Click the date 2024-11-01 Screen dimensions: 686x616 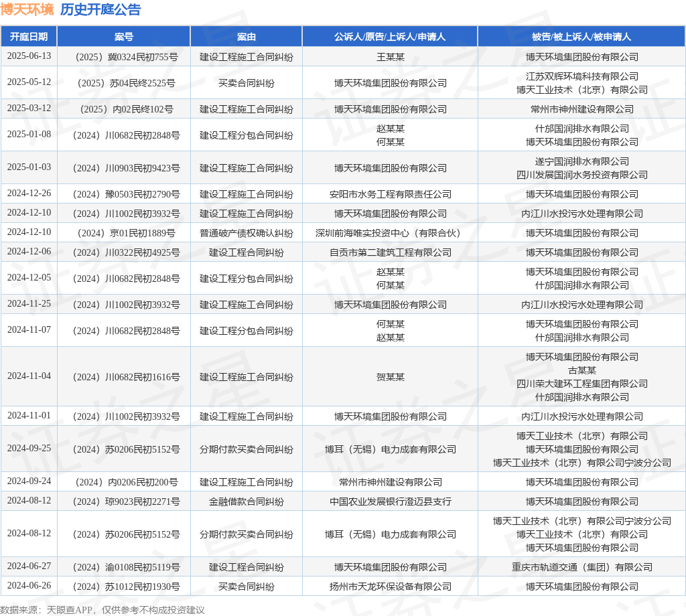point(29,415)
